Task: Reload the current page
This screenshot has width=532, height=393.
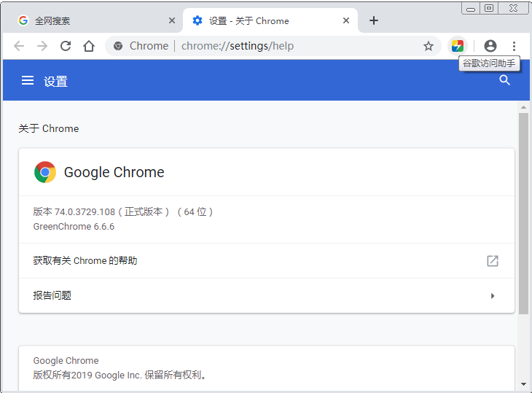Action: (x=66, y=46)
